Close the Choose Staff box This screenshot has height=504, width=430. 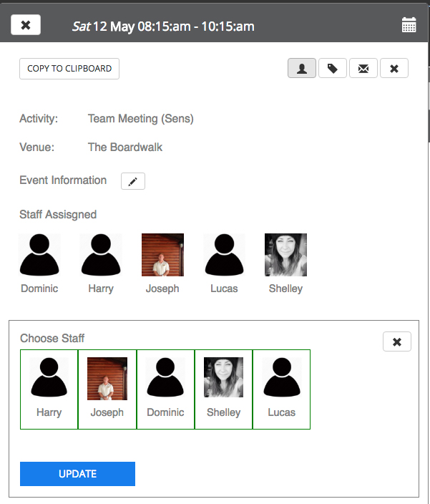[x=397, y=341]
